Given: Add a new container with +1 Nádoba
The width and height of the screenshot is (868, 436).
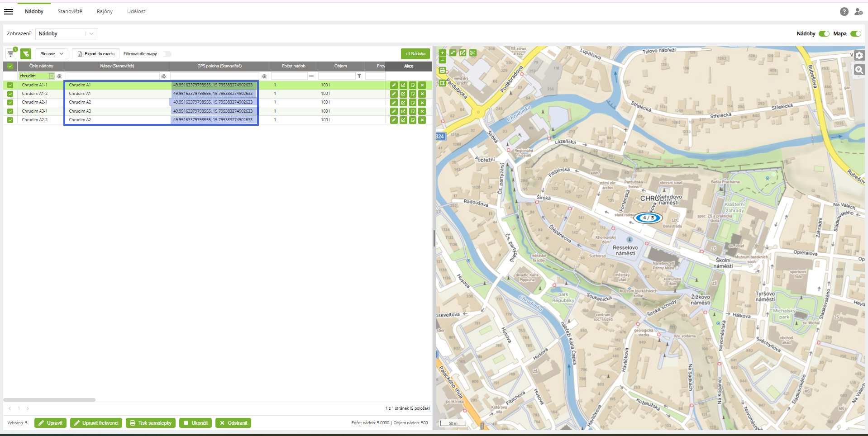Looking at the screenshot, I should click(415, 54).
